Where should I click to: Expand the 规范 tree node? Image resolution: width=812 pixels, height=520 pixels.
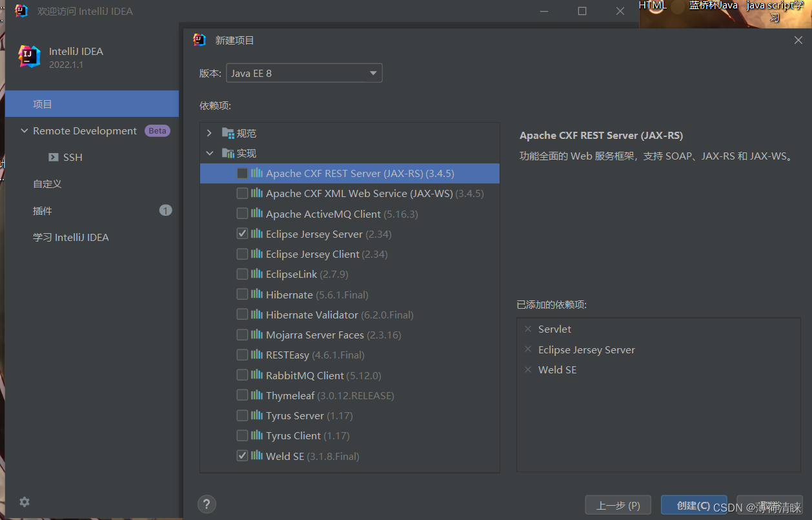[x=209, y=133]
